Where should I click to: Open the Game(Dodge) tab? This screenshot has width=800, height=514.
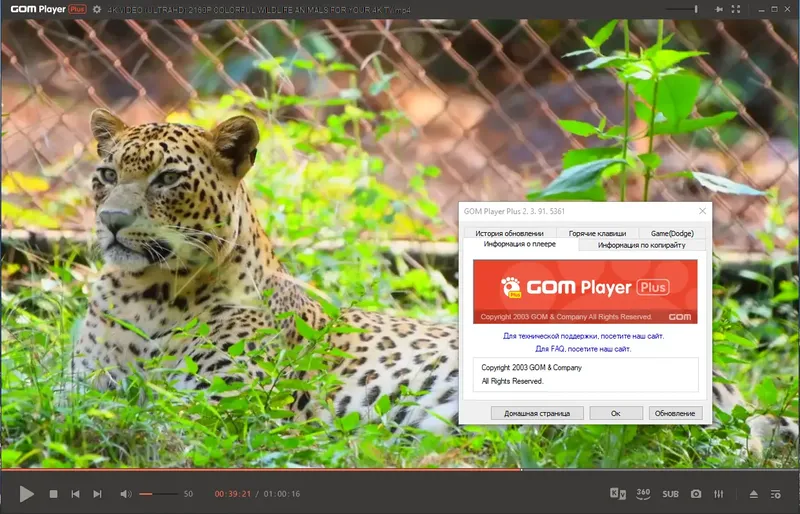coord(672,233)
